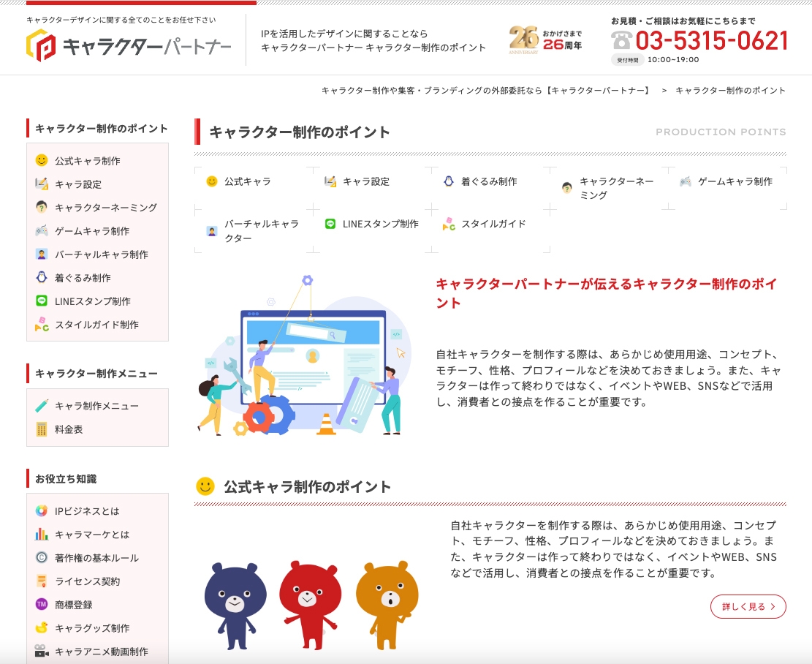Click the phone icon in the header
The height and width of the screenshot is (664, 812).
point(621,42)
